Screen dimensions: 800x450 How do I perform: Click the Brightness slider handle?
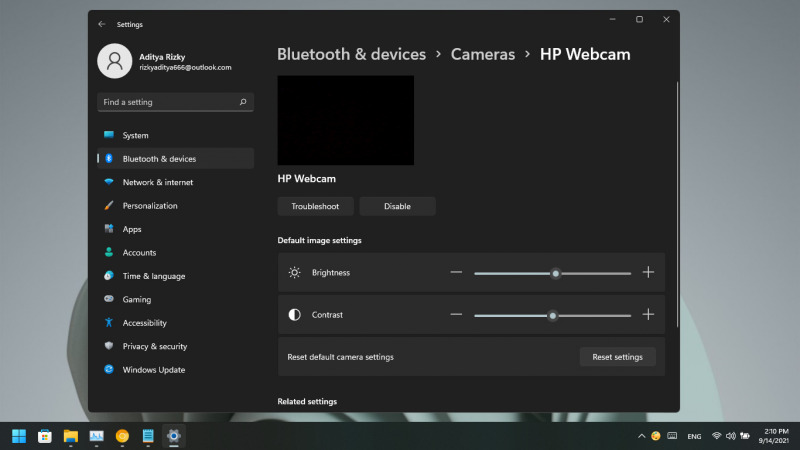pos(556,273)
